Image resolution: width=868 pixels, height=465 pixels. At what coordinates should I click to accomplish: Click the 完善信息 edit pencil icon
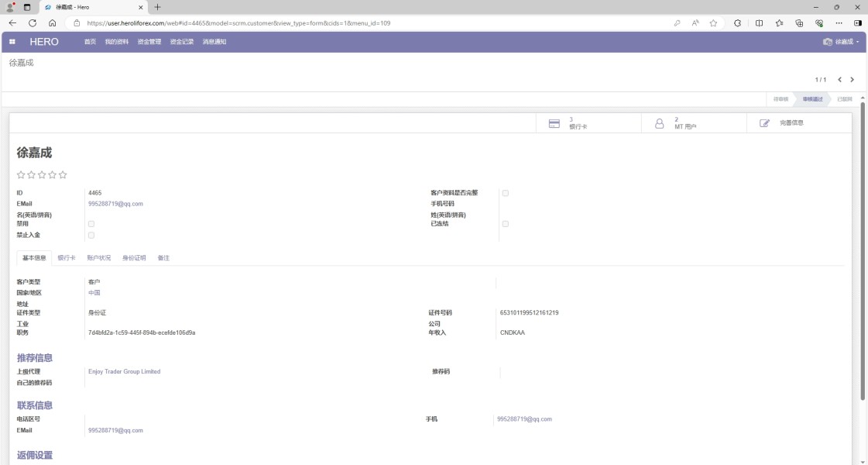point(764,123)
